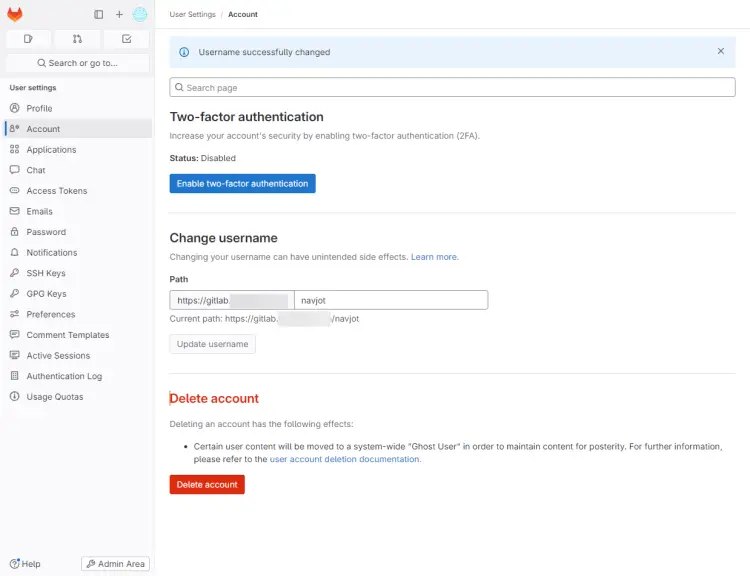Open the Learn more link

click(x=434, y=257)
